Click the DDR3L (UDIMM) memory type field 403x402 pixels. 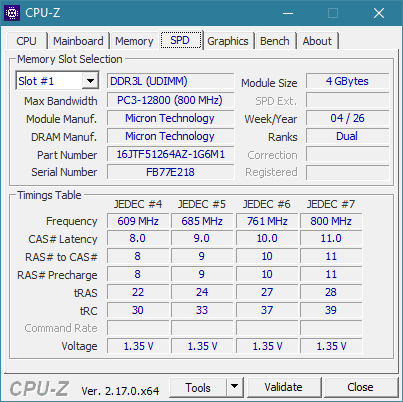click(x=170, y=81)
